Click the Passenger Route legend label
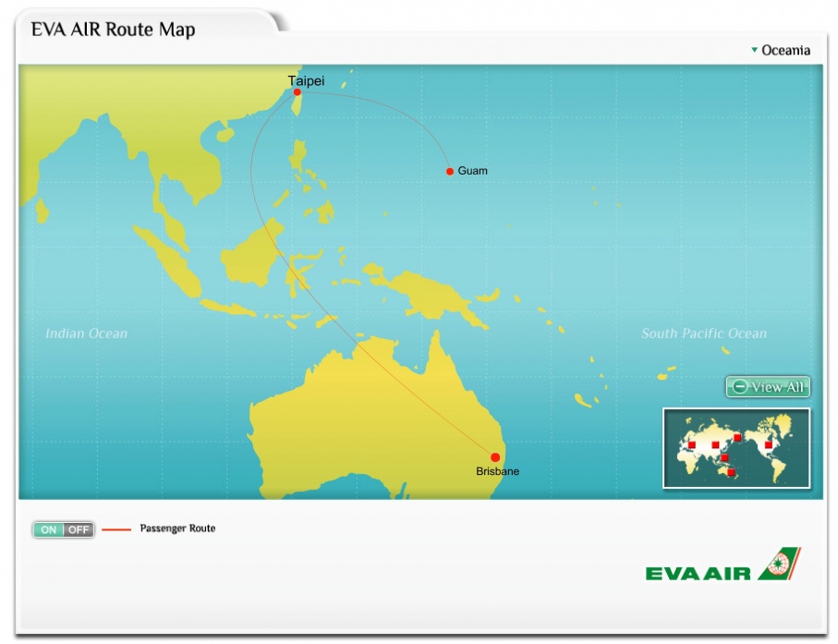838x644 pixels. [177, 528]
